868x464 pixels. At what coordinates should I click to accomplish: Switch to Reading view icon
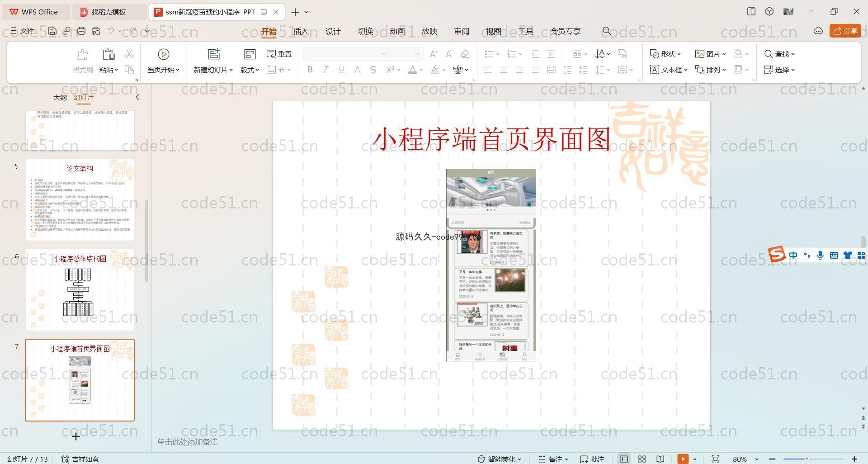point(660,459)
